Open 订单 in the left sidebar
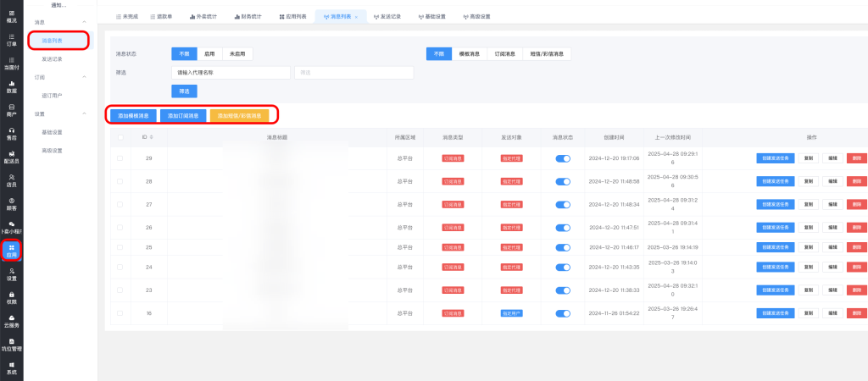868x381 pixels. (x=11, y=40)
